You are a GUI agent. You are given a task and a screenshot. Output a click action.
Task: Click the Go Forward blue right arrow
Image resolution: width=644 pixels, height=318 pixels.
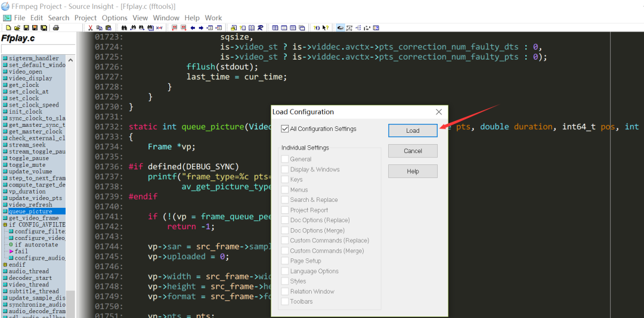pyautogui.click(x=202, y=28)
